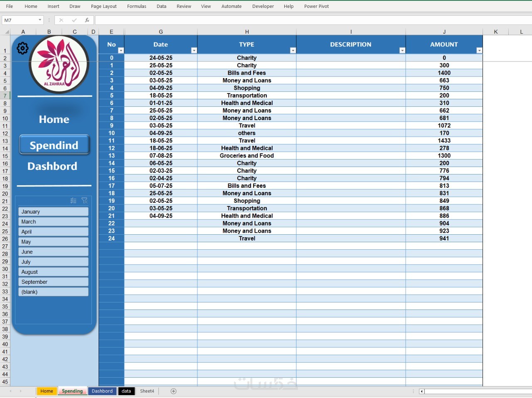The image size is (532, 398).
Task: Select the date cell "07-08-25"
Action: (x=161, y=156)
